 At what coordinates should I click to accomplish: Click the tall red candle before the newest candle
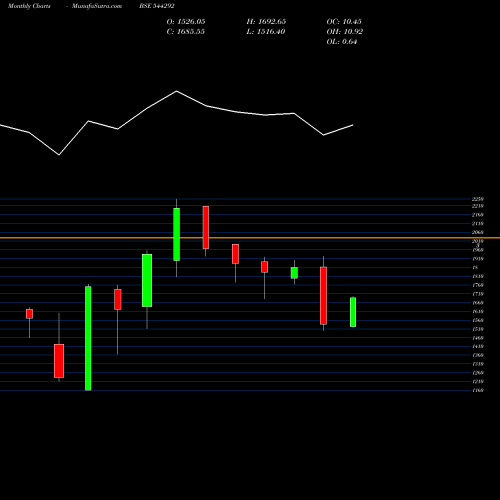click(x=323, y=296)
